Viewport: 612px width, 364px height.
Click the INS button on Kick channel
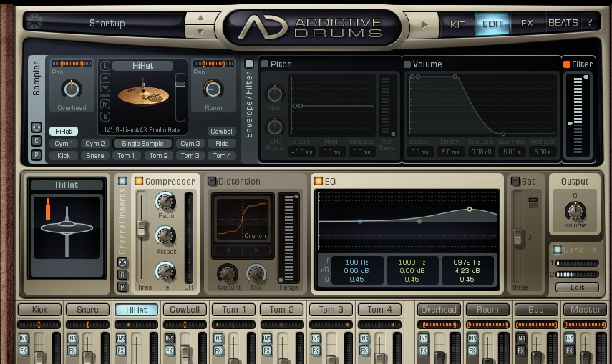pos(24,338)
